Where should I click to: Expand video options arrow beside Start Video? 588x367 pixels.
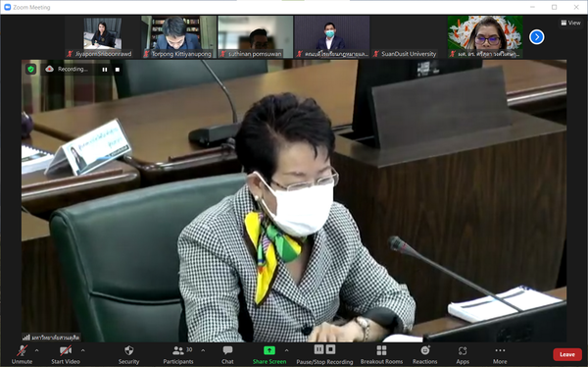point(83,350)
